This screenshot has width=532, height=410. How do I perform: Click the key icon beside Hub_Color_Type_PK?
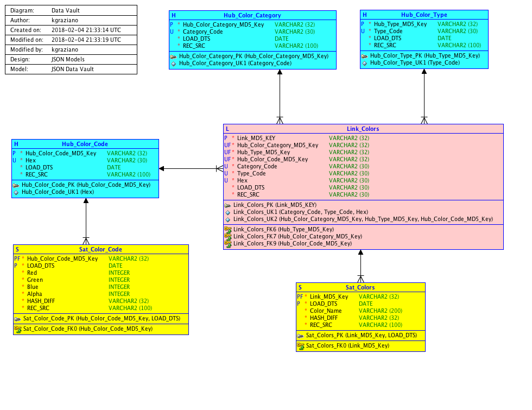(364, 56)
